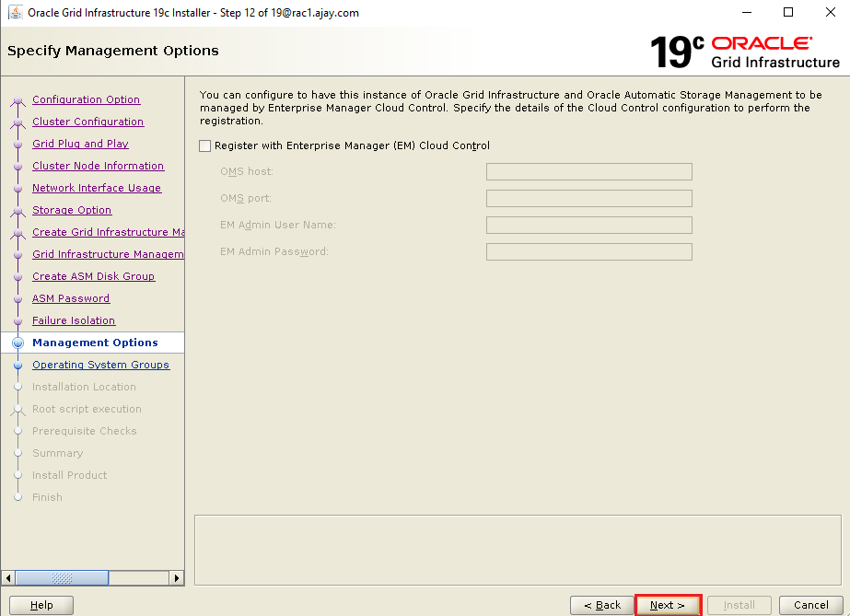Click the Finish step text
Image resolution: width=850 pixels, height=616 pixels.
(x=47, y=497)
